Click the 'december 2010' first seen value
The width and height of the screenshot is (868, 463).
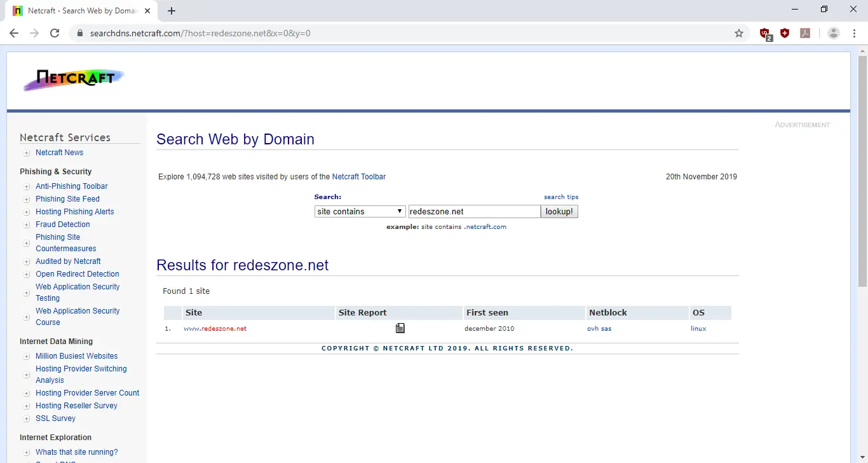pos(489,329)
